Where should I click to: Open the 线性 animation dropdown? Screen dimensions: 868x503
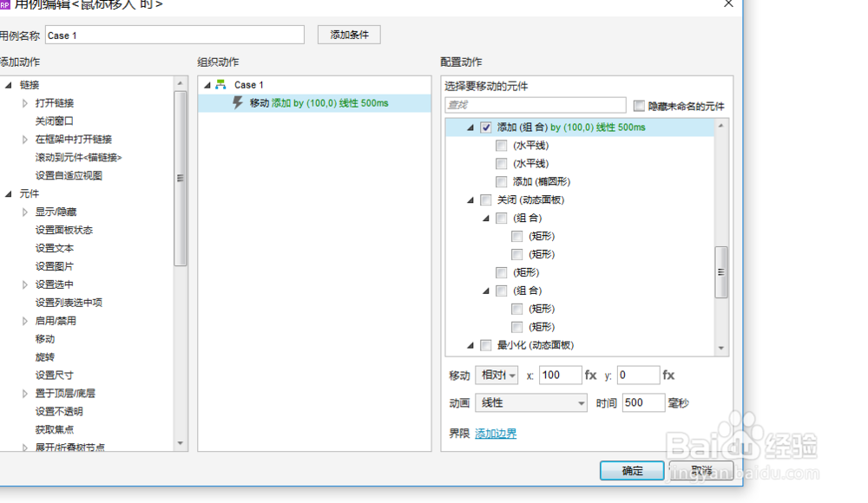click(530, 402)
